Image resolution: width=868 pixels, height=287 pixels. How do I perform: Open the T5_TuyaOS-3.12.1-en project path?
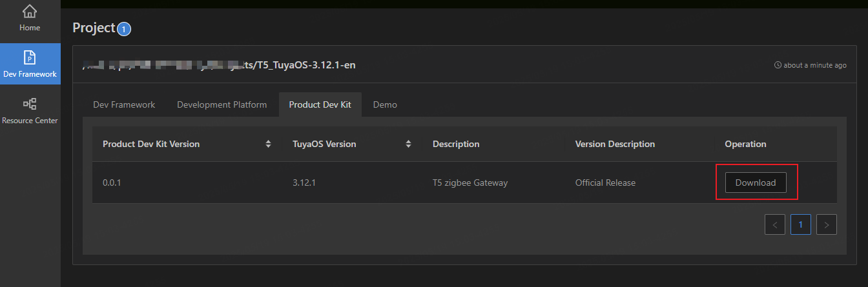(220, 65)
